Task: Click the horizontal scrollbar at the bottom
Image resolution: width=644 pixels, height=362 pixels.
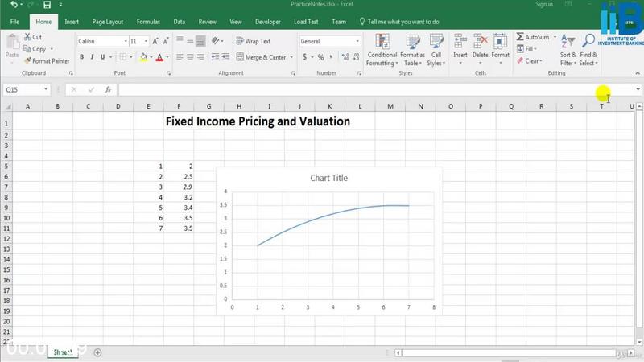Action: click(x=509, y=352)
